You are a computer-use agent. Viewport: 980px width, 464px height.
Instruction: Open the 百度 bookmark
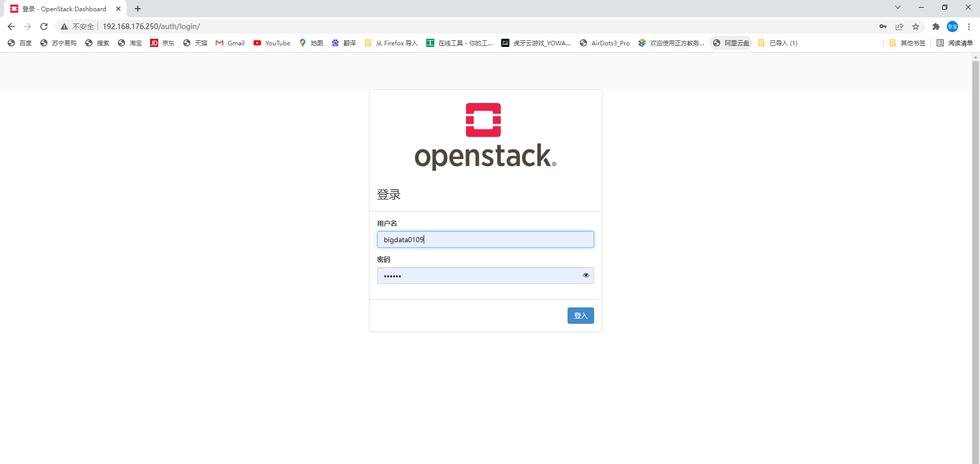pos(20,43)
